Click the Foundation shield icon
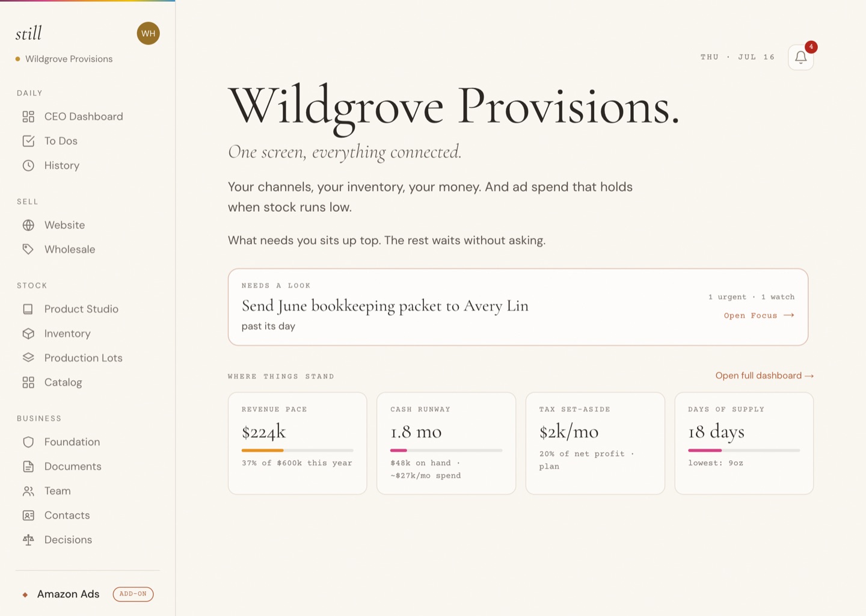This screenshot has width=866, height=616. 28,442
